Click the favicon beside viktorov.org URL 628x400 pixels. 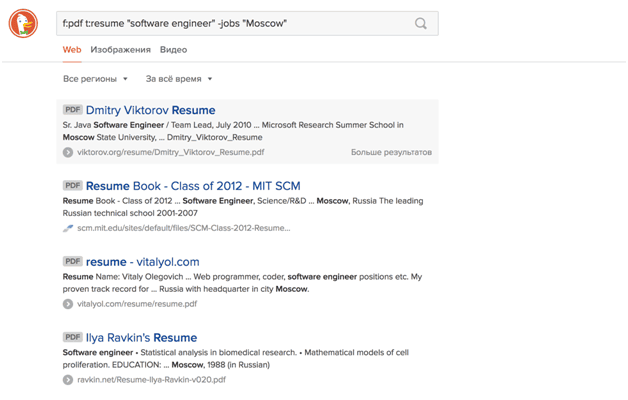click(x=68, y=153)
